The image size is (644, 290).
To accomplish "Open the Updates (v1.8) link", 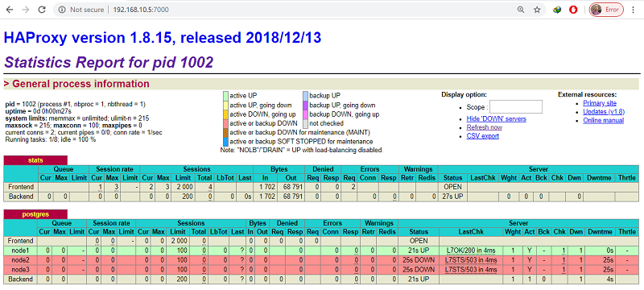I will tap(604, 112).
